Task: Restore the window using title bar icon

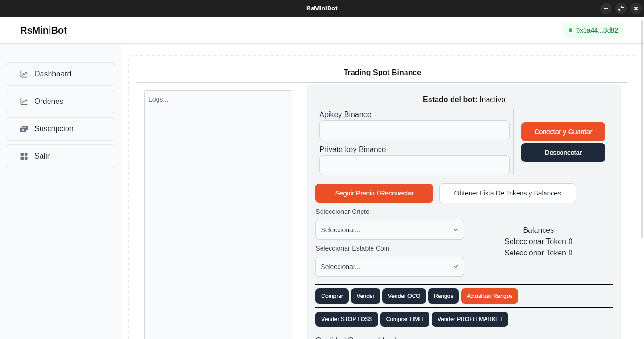Action: [620, 8]
